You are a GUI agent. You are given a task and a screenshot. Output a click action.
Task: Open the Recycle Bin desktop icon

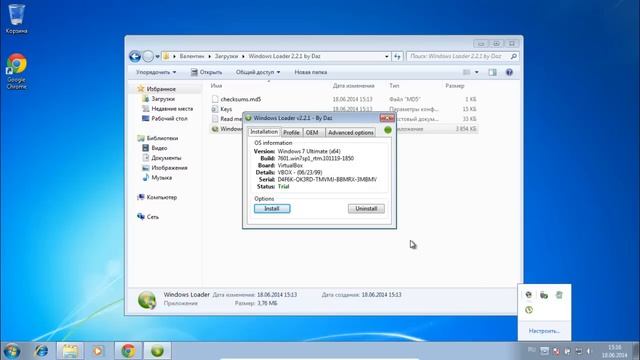click(x=16, y=18)
